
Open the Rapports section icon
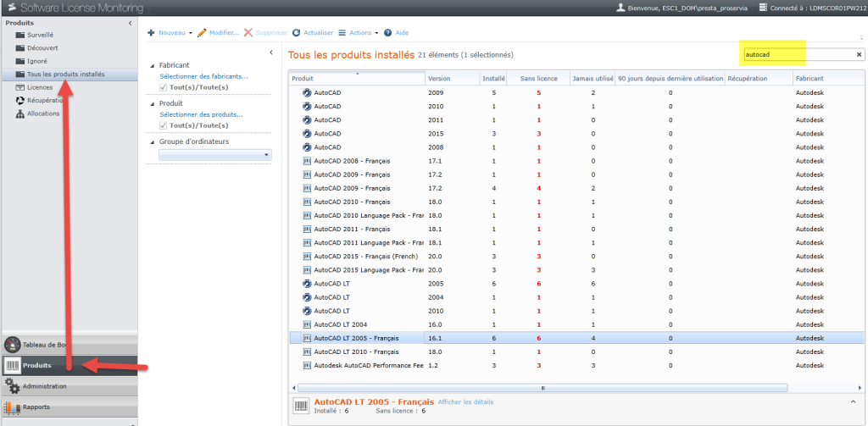point(12,407)
